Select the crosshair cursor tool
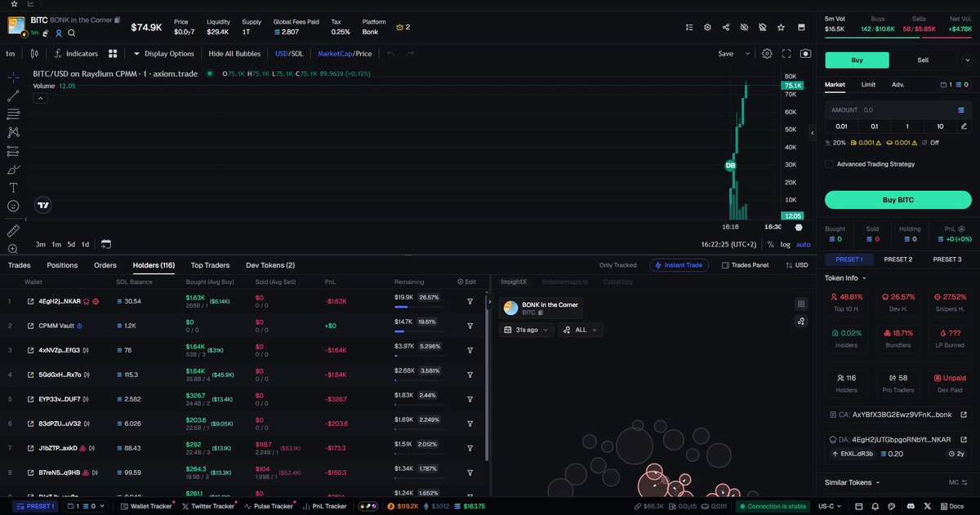The height and width of the screenshot is (515, 980). 13,78
